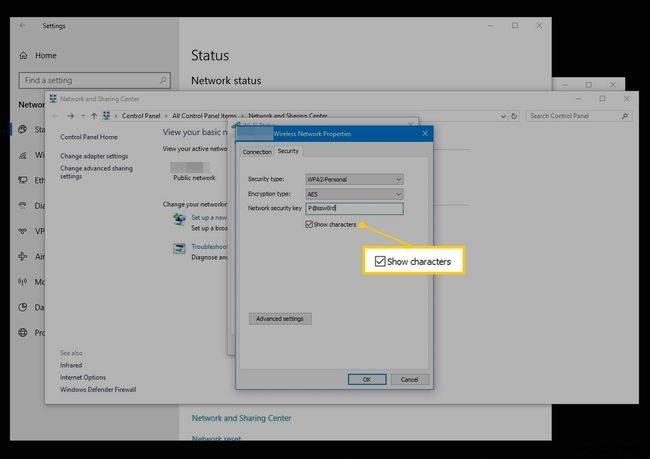Open Internet Options under See also

coord(83,377)
